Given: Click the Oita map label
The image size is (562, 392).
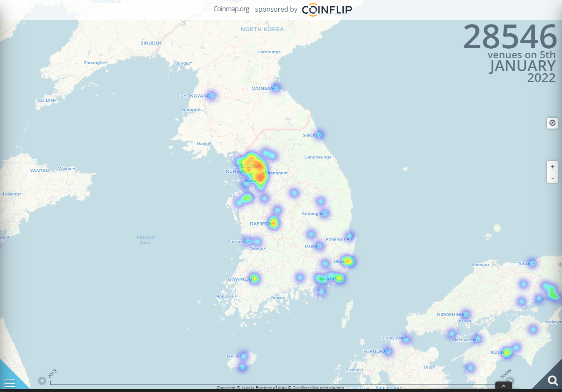Looking at the screenshot, I should (428, 367).
